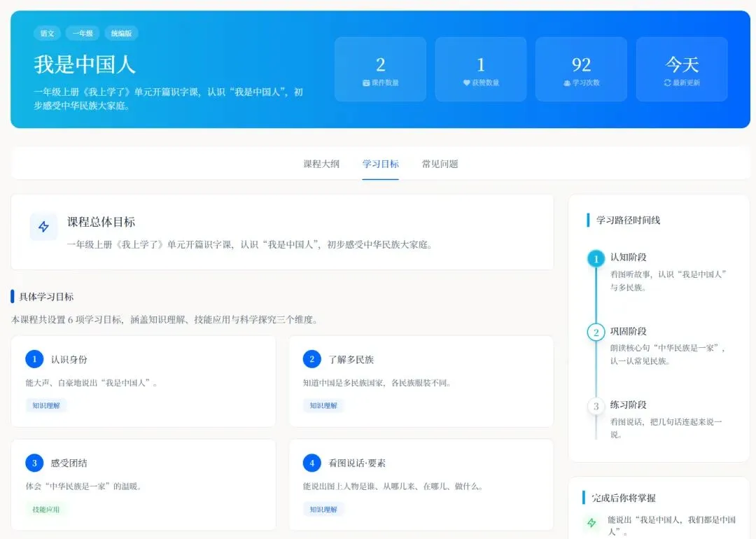
Task: Click the 知识理解 tag under 了解多民族
Action: point(323,405)
